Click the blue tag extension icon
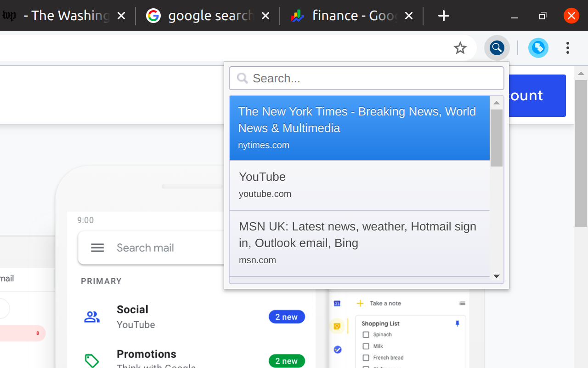Image resolution: width=588 pixels, height=368 pixels. click(538, 48)
